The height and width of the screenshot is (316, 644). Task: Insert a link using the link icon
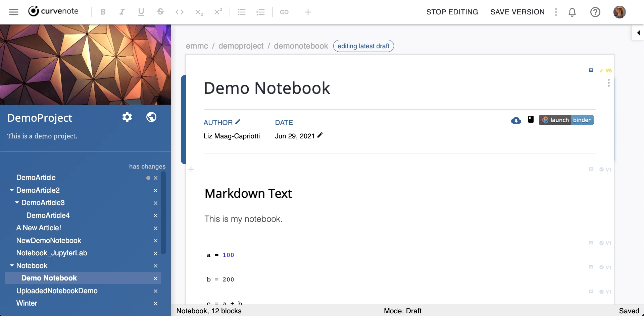[284, 12]
